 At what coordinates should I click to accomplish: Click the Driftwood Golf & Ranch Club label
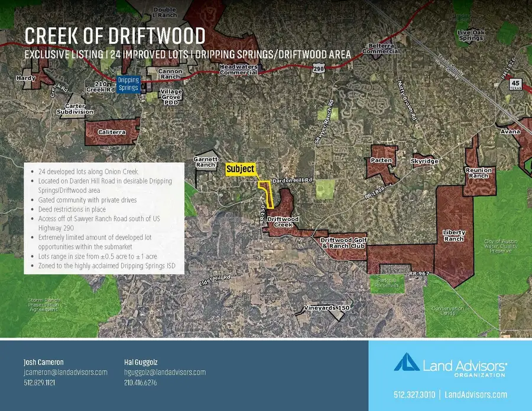[343, 242]
